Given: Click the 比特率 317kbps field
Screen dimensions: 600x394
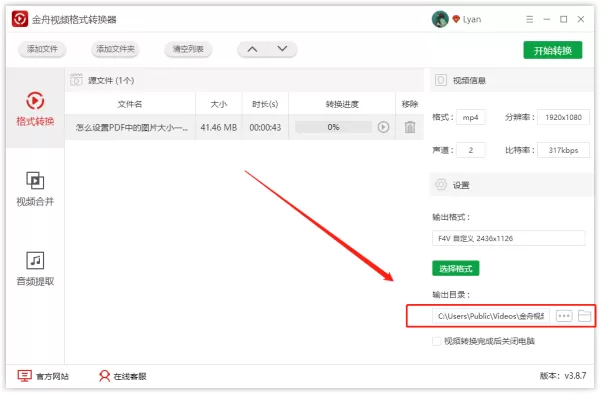Looking at the screenshot, I should [563, 150].
